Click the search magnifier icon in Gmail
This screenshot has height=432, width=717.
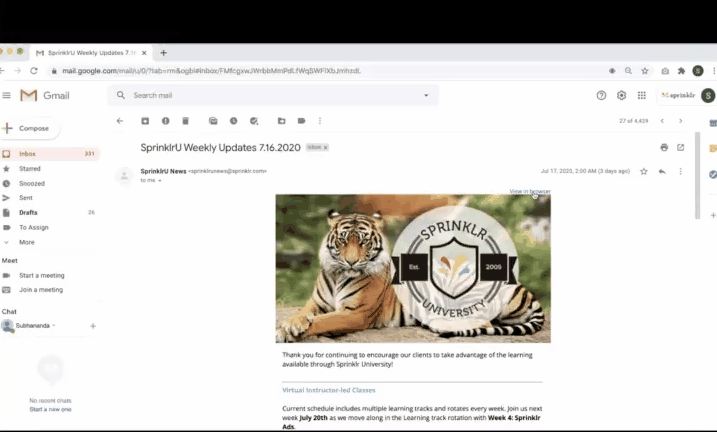point(121,95)
